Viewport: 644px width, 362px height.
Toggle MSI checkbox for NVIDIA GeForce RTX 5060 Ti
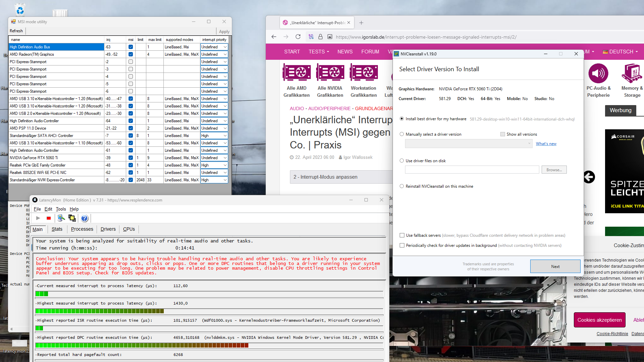[x=131, y=158]
